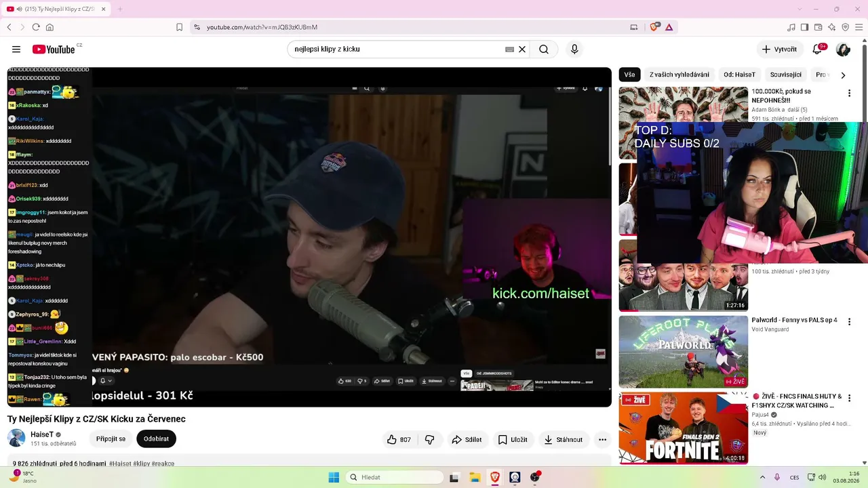Click the YouTube search input field
Viewport: 868px width, 488px height.
[x=400, y=49]
